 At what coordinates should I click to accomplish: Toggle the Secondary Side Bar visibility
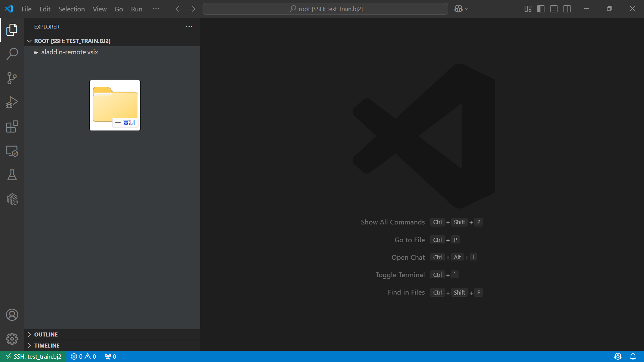click(x=567, y=9)
